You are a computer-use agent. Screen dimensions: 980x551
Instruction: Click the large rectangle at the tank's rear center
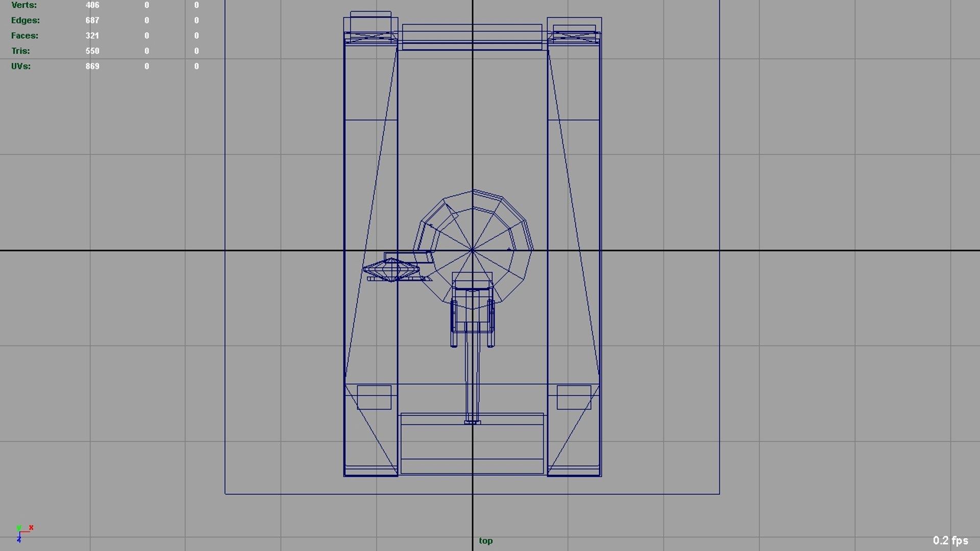(472, 443)
